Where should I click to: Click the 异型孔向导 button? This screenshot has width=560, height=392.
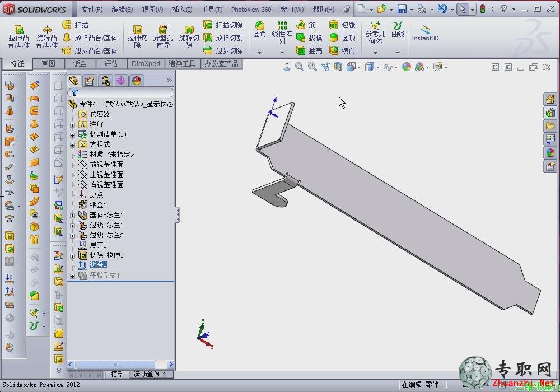point(163,36)
